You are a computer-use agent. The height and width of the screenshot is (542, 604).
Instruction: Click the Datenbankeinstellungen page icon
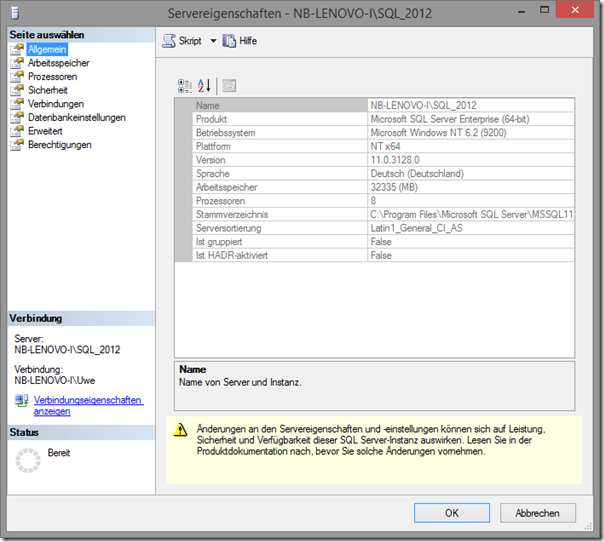point(17,117)
